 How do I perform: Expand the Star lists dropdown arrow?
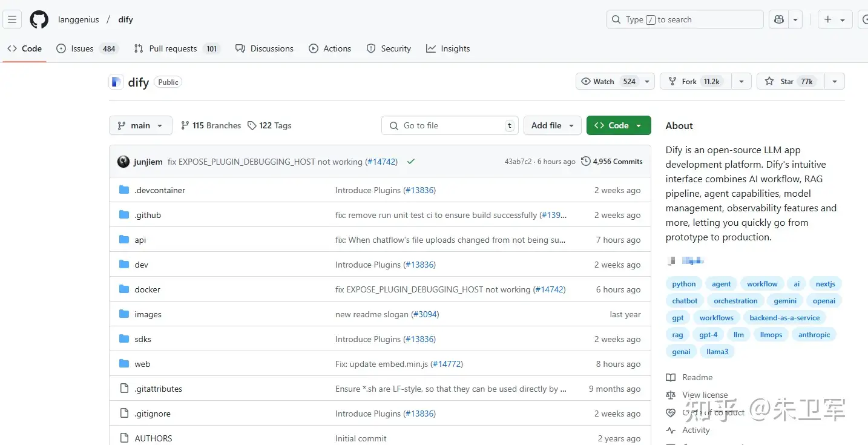click(x=835, y=81)
